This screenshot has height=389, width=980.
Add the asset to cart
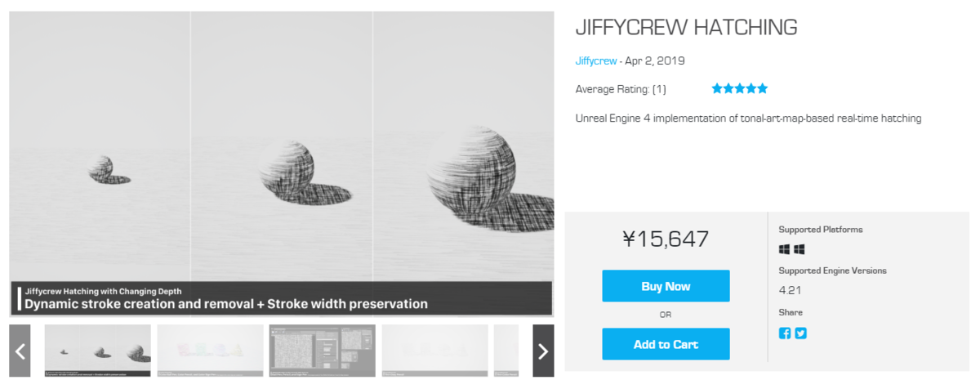(x=666, y=344)
